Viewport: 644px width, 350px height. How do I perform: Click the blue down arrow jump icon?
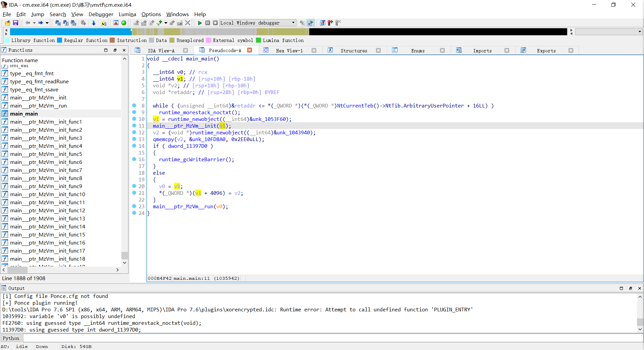pyautogui.click(x=94, y=23)
